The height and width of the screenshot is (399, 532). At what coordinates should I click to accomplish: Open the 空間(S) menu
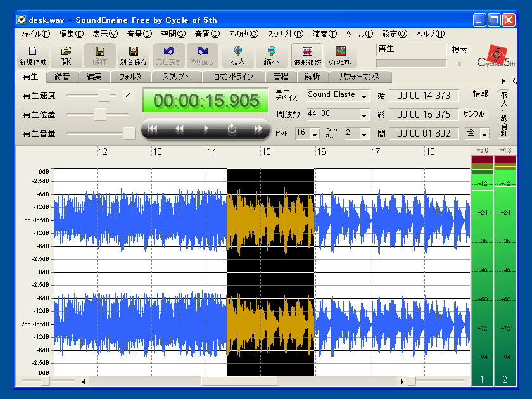pos(174,34)
